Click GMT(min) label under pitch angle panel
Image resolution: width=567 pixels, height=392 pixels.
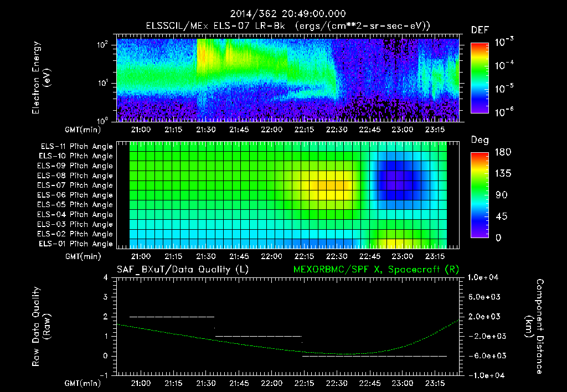[x=83, y=257]
